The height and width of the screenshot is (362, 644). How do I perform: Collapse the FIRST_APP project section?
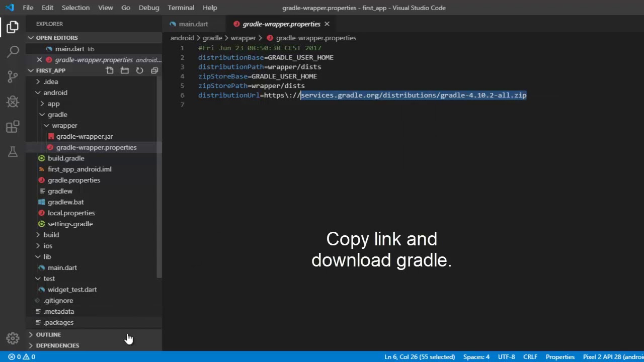(x=31, y=70)
